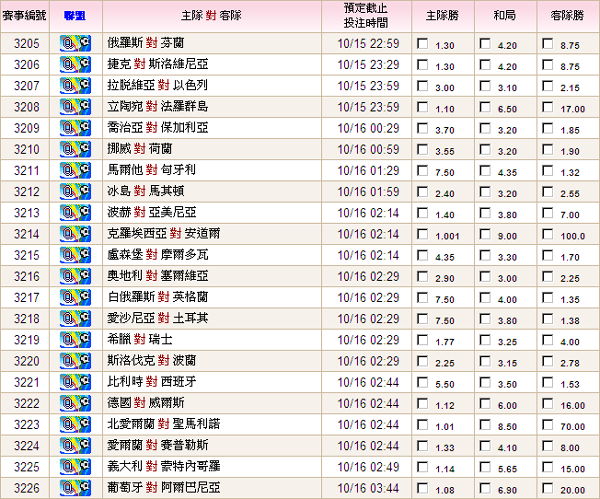Select away win 15.00 for match 3225
Viewport: 600px width, 499px height.
(x=548, y=467)
